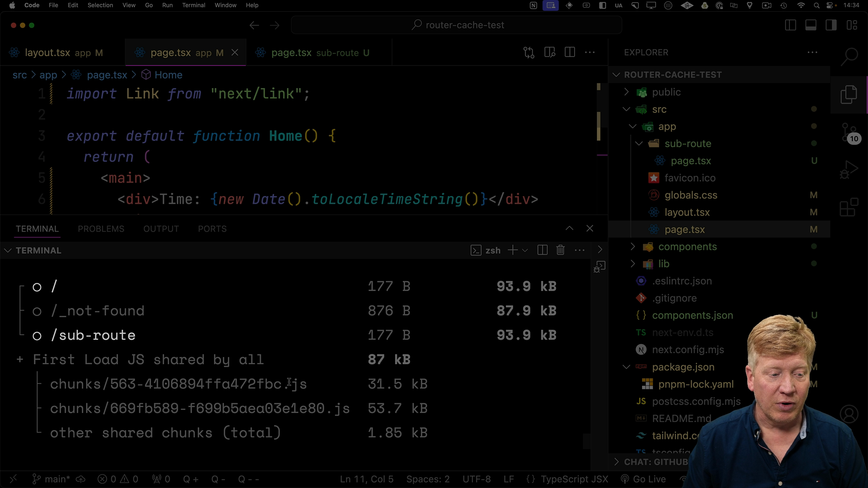Image resolution: width=868 pixels, height=488 pixels.
Task: Open the Selection menu
Action: (x=100, y=5)
